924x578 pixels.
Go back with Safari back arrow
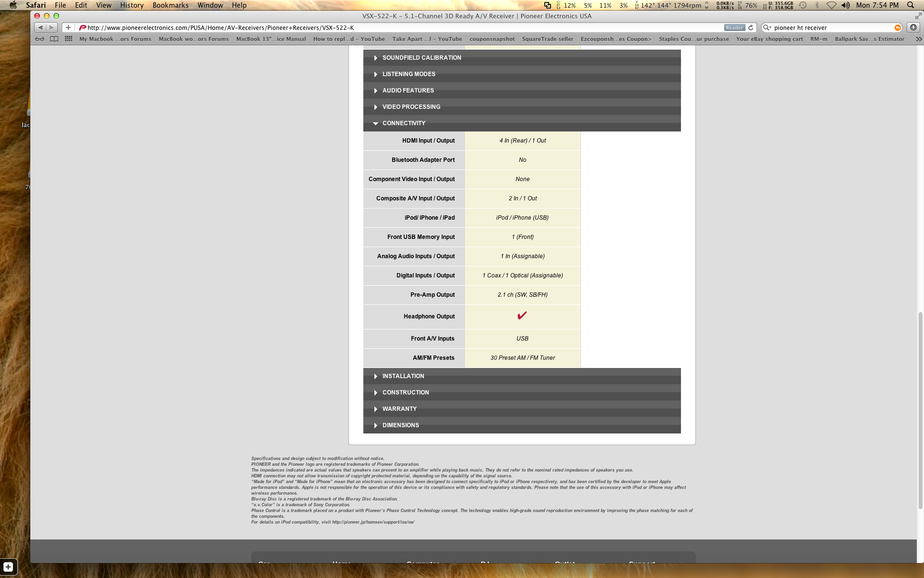(x=40, y=27)
